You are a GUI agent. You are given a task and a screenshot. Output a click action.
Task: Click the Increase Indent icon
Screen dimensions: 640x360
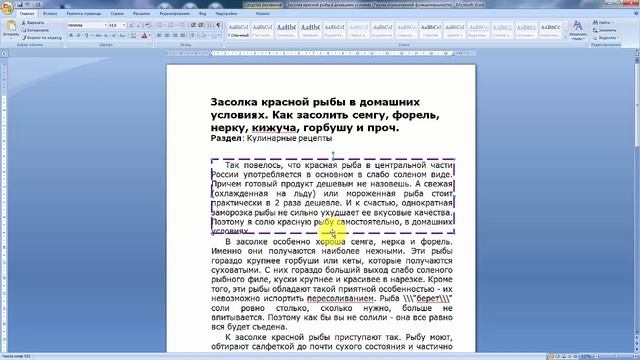(201, 25)
